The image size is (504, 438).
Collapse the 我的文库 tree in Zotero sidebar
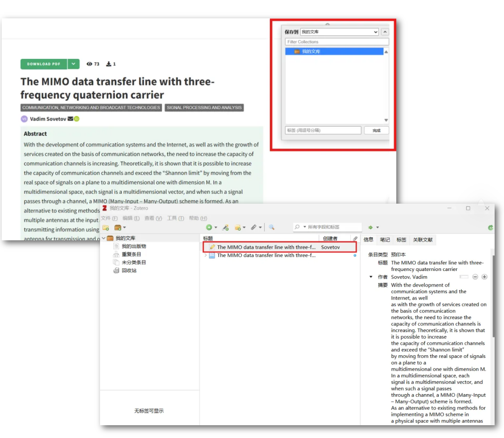tap(103, 238)
